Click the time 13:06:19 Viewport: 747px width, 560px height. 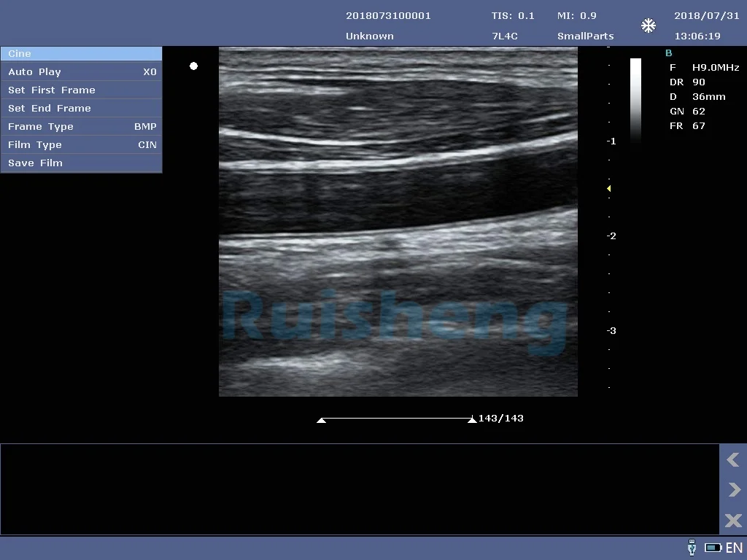(x=697, y=36)
